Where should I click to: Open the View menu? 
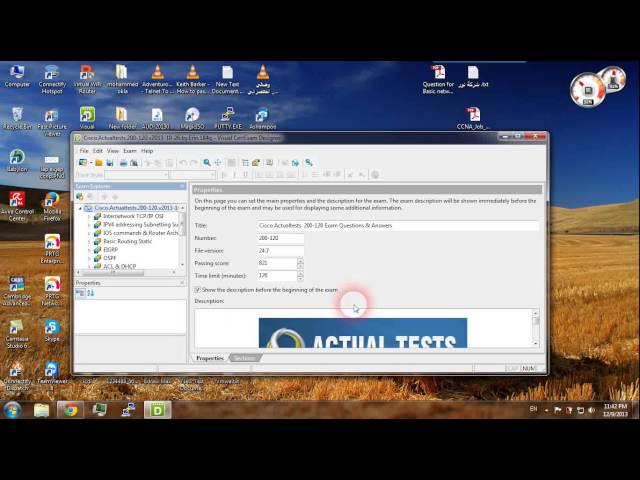[x=113, y=151]
